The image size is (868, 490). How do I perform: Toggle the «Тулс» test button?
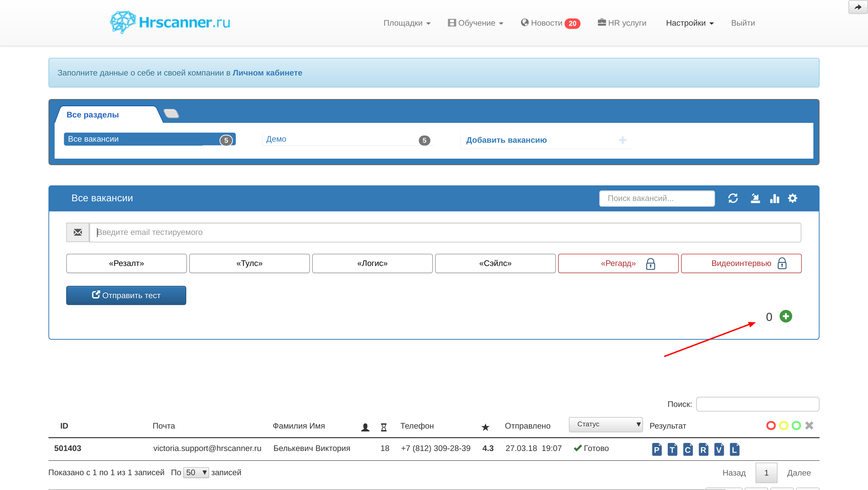[250, 263]
